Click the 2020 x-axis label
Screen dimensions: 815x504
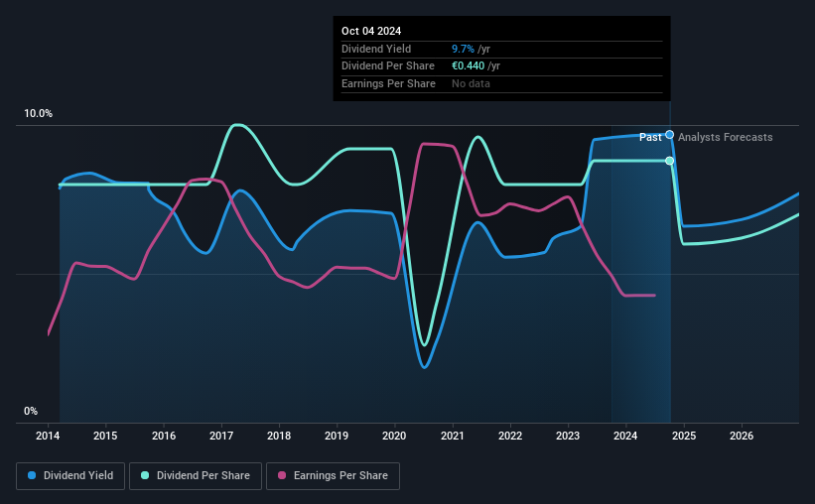coord(394,436)
